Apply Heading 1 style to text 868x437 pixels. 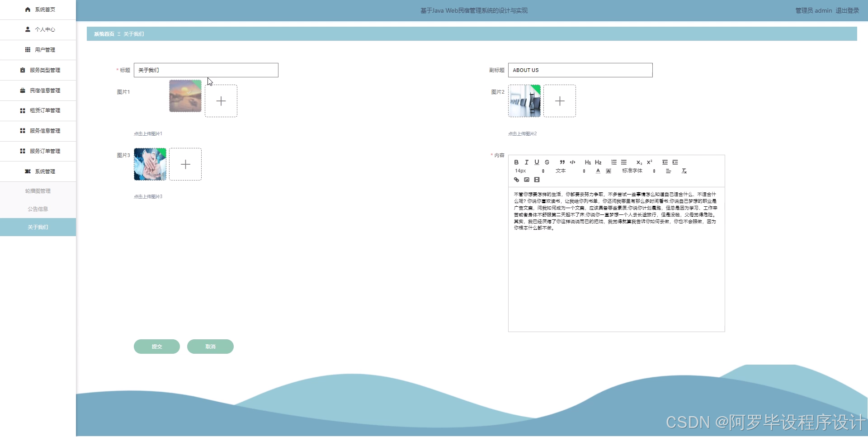click(588, 162)
